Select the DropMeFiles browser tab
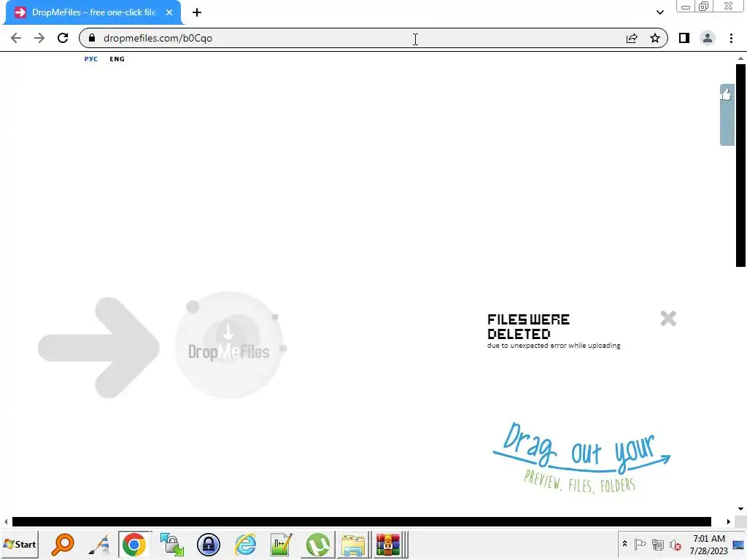The image size is (747, 560). click(x=93, y=12)
